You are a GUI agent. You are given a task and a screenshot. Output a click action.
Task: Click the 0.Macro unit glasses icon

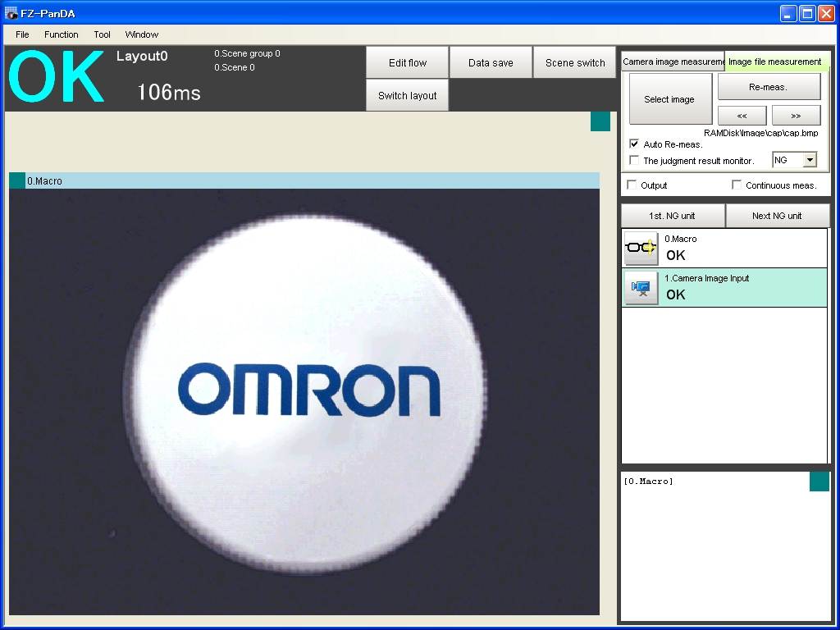click(641, 248)
